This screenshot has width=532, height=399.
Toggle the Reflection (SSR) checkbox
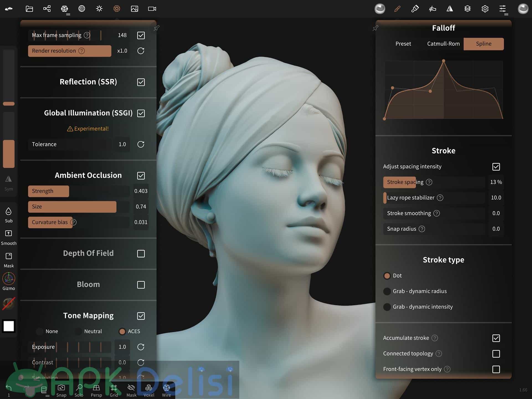coord(141,82)
